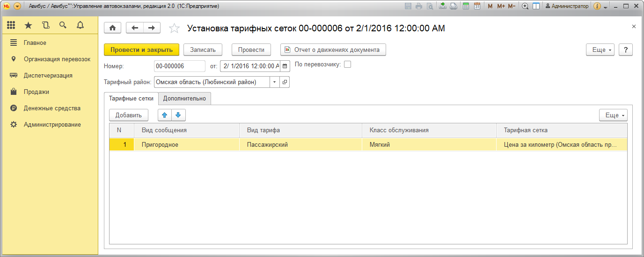Image resolution: width=644 pixels, height=257 pixels.
Task: Click the 'Добавить' button
Action: 128,115
